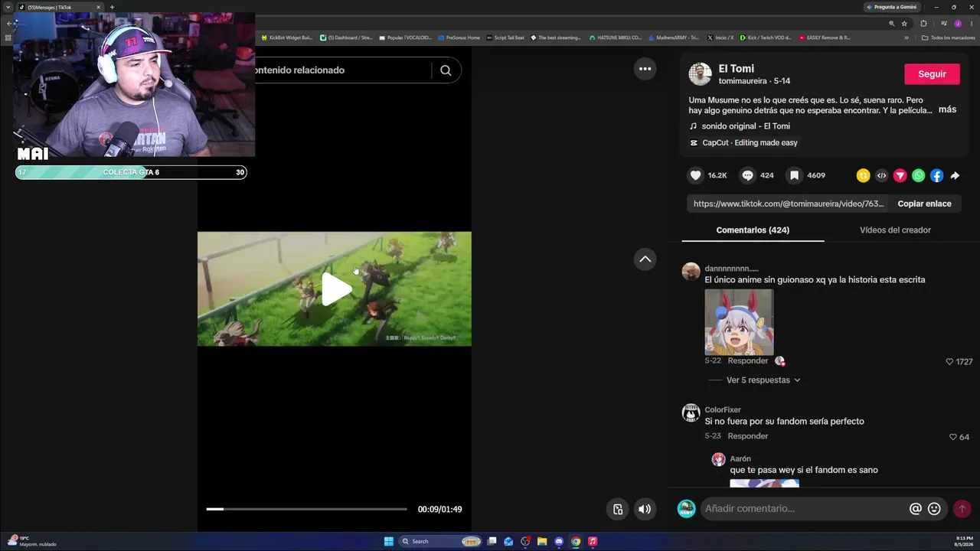Viewport: 980px width, 551px height.
Task: Open the Inicio / X bookmark
Action: [720, 37]
